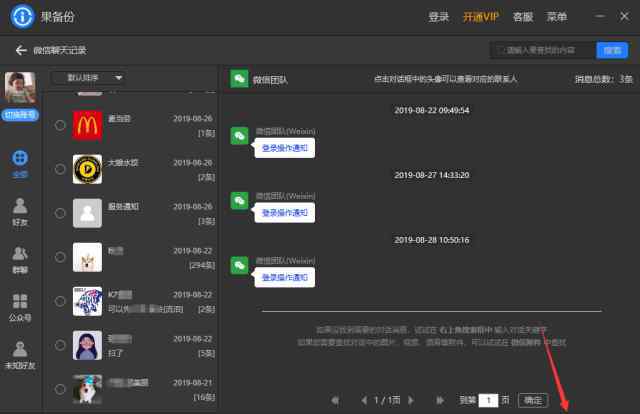Go to next page arrow
The height and width of the screenshot is (414, 640).
pos(411,400)
